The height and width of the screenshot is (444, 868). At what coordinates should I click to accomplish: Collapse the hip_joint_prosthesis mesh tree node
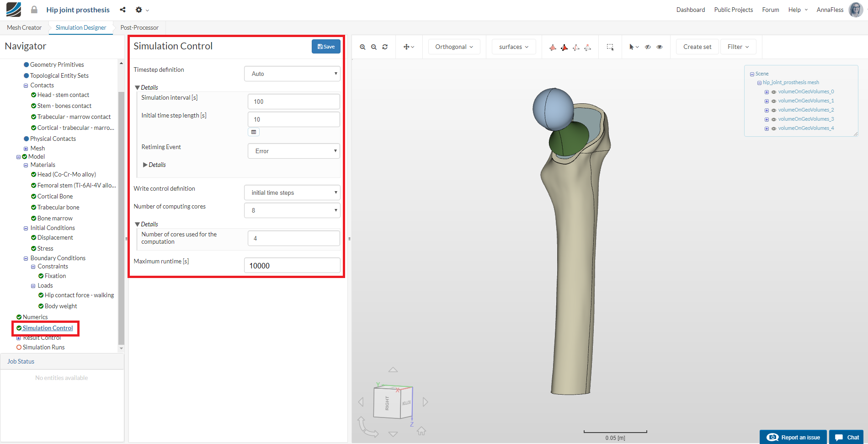pyautogui.click(x=760, y=82)
